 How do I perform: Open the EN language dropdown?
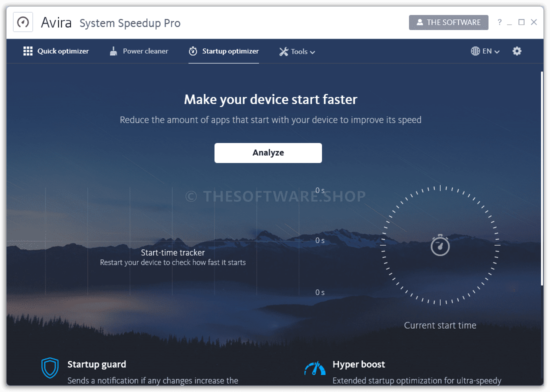[485, 51]
